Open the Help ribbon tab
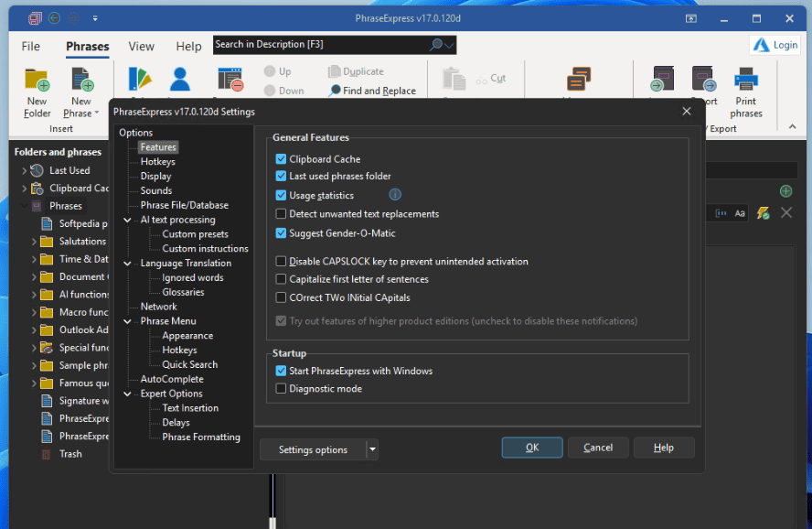This screenshot has height=529, width=812. (x=188, y=47)
